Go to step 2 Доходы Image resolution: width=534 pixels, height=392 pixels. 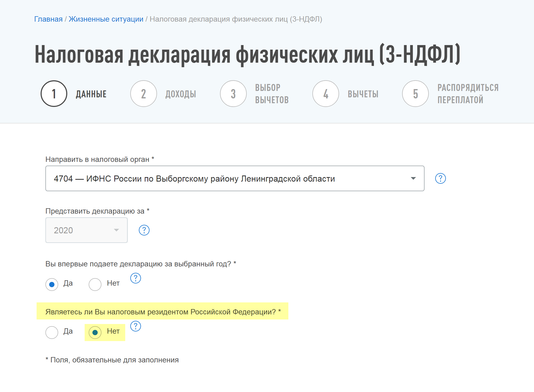coord(163,94)
